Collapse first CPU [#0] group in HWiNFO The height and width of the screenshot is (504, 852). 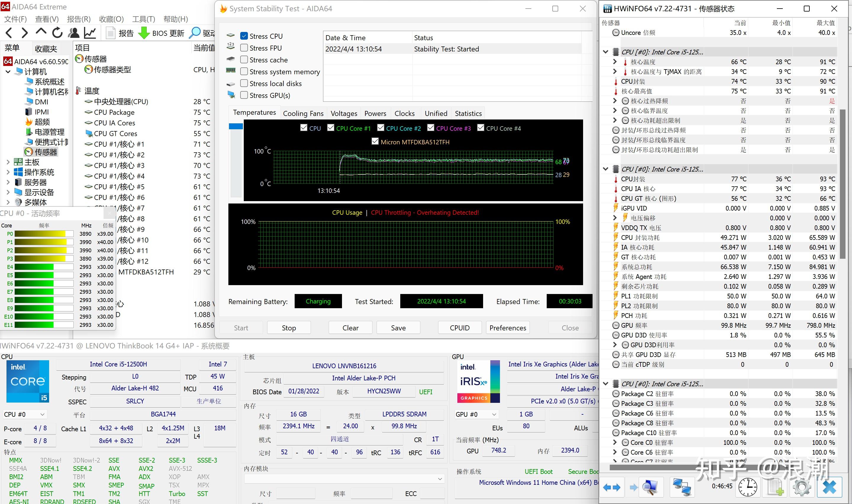pyautogui.click(x=606, y=52)
